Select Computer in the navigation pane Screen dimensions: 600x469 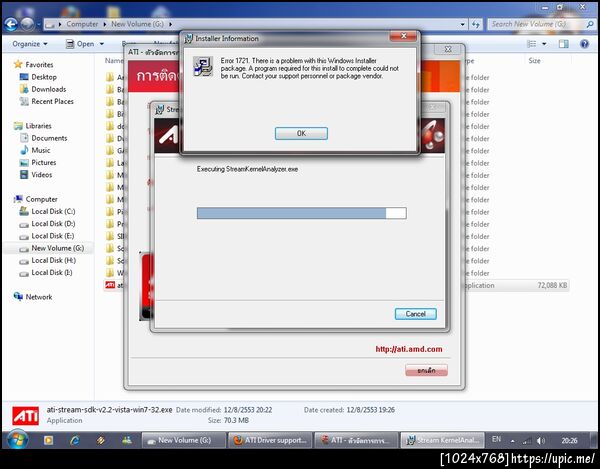click(x=41, y=199)
